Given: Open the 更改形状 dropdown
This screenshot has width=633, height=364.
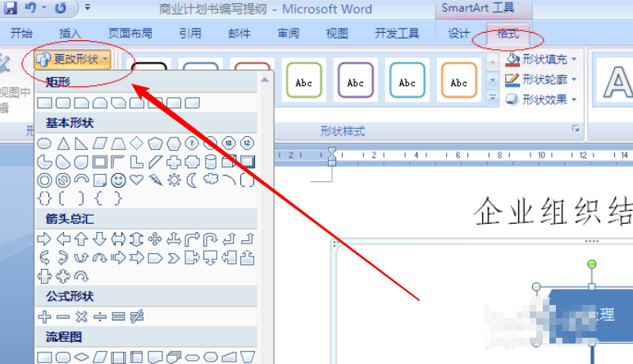Looking at the screenshot, I should [72, 59].
